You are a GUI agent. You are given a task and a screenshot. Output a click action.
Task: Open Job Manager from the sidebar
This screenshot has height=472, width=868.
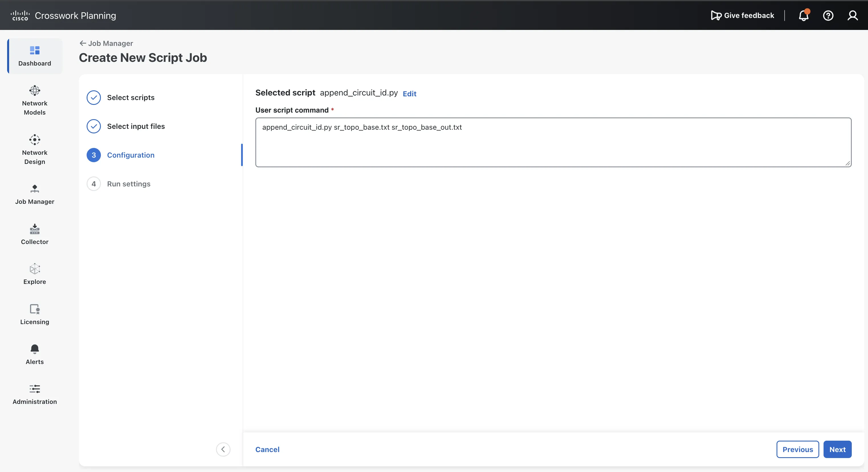(35, 195)
